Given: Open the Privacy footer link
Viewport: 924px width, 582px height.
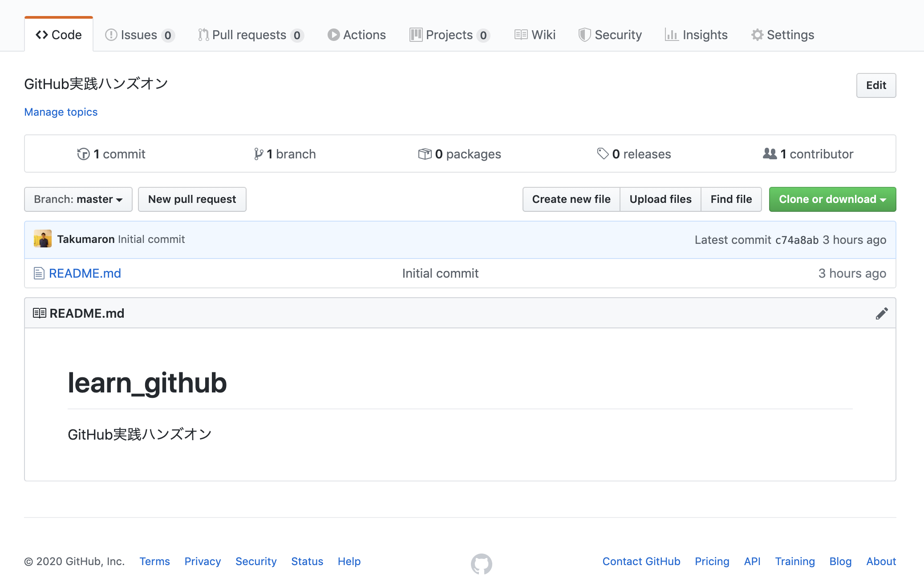Looking at the screenshot, I should point(203,562).
